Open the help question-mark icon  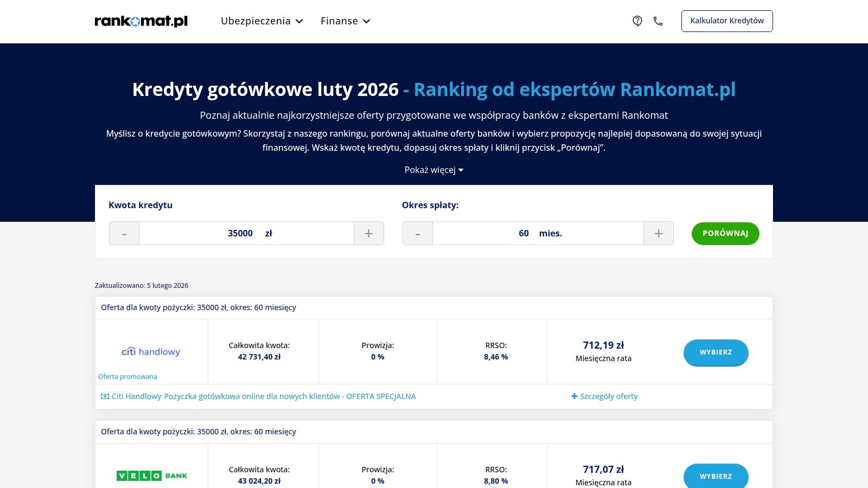coord(637,21)
